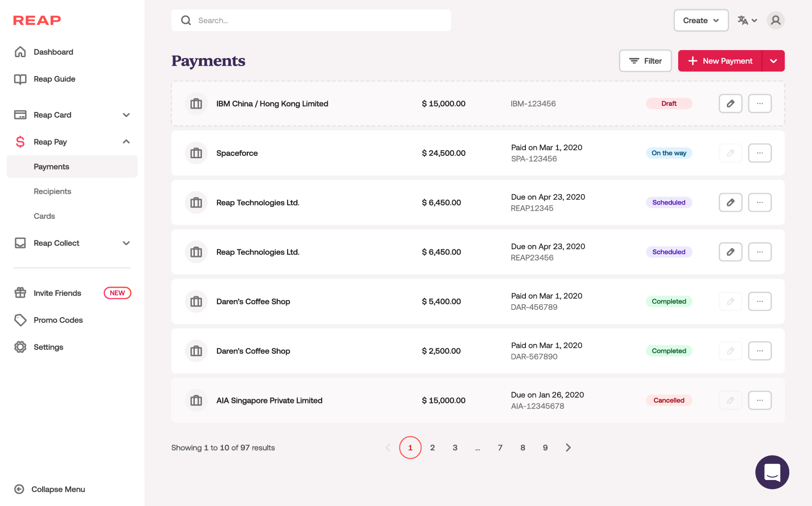
Task: Edit Reap Technologies payment REAP12345
Action: 730,202
